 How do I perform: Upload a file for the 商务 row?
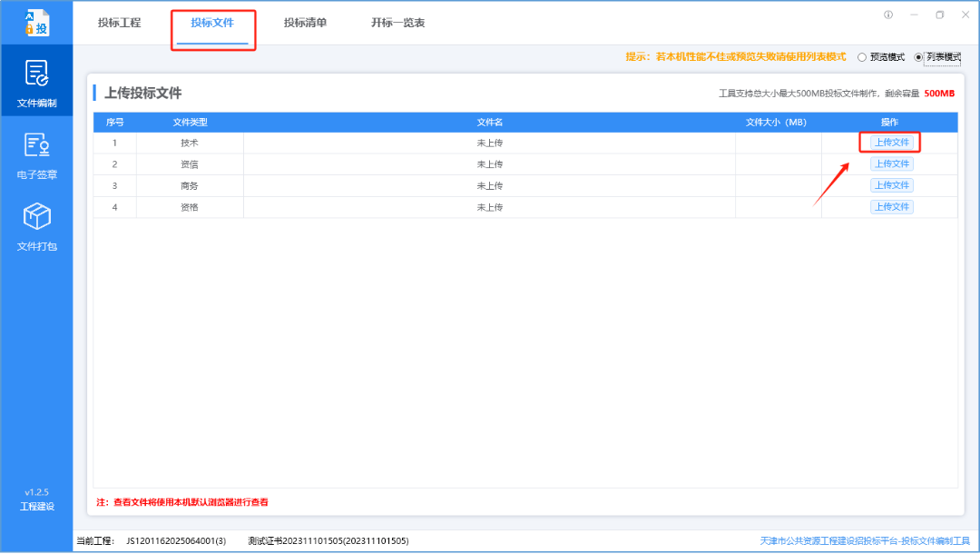[891, 185]
